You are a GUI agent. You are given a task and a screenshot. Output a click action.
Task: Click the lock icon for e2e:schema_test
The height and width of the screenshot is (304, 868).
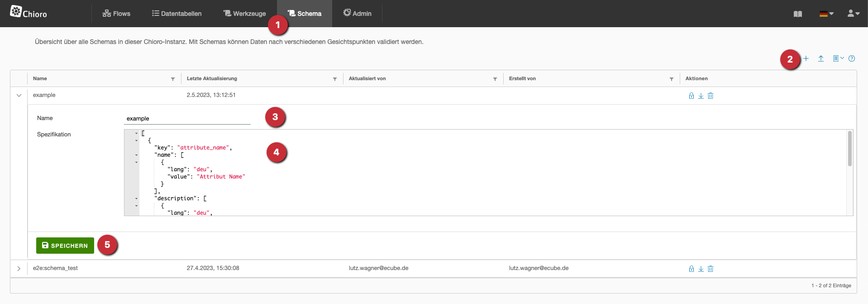pos(691,269)
